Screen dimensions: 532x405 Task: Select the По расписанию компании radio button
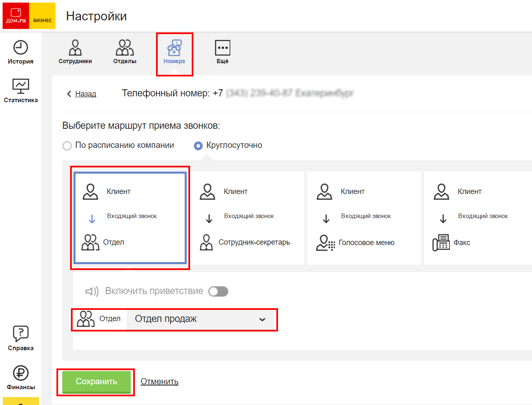pos(67,146)
